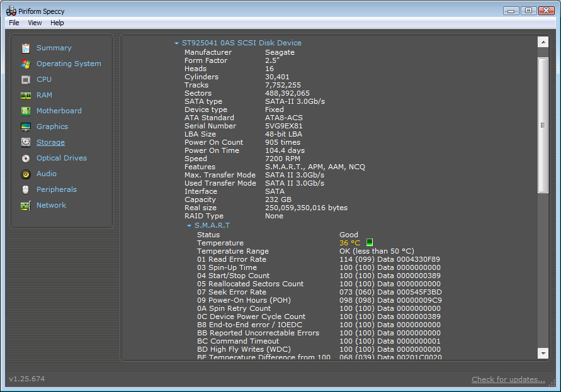Click the RAM module icon
This screenshot has height=392, width=561.
25,95
